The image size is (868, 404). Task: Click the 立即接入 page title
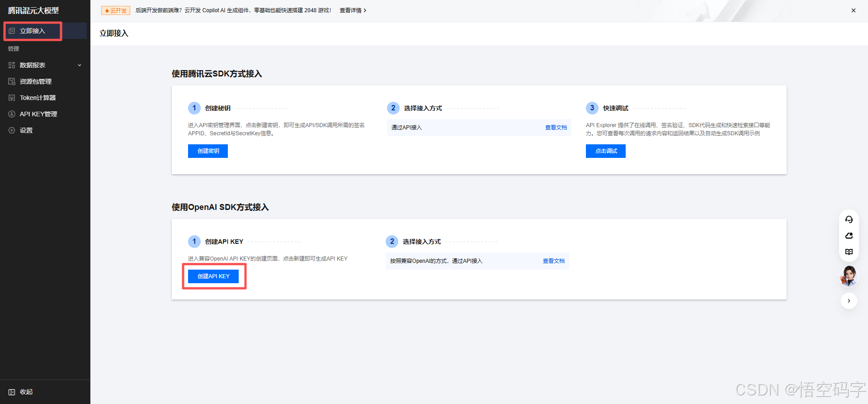click(114, 33)
